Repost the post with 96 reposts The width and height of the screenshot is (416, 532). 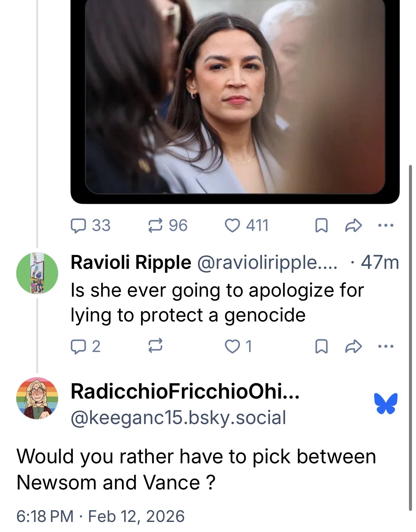point(155,225)
